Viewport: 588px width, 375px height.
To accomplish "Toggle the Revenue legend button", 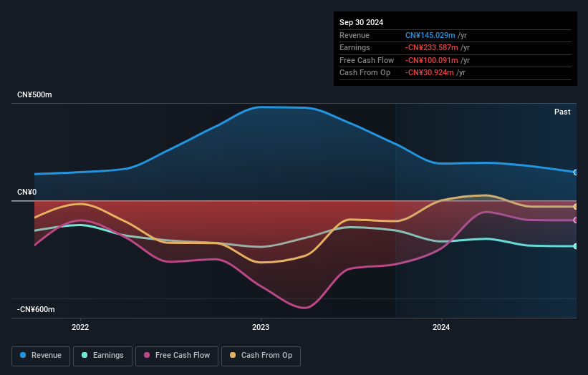I will pos(41,356).
